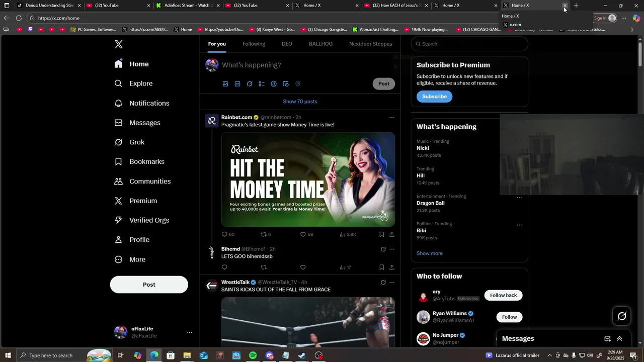The width and height of the screenshot is (644, 362).
Task: Click the browser refresh button
Action: point(19,18)
